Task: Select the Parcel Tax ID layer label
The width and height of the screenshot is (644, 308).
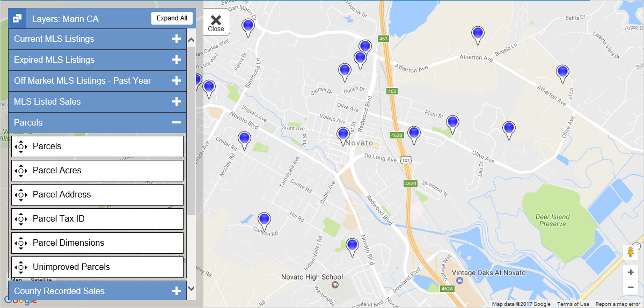Action: [58, 219]
